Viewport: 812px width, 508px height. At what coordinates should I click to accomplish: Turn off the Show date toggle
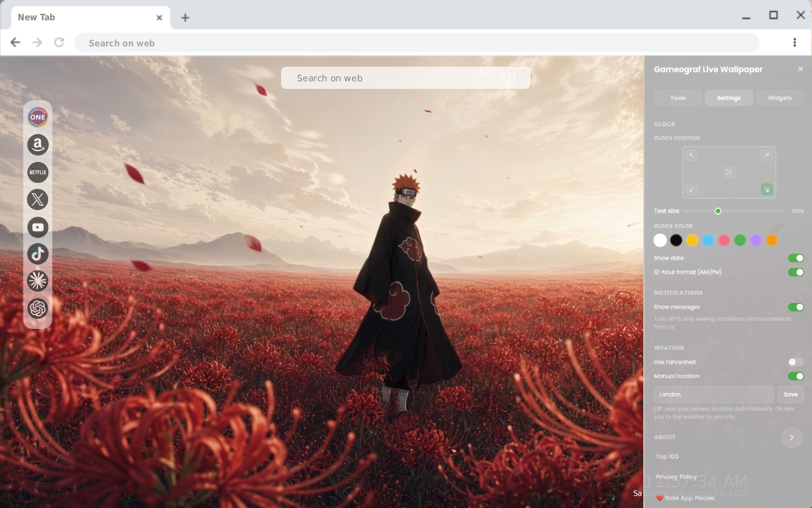pyautogui.click(x=796, y=258)
